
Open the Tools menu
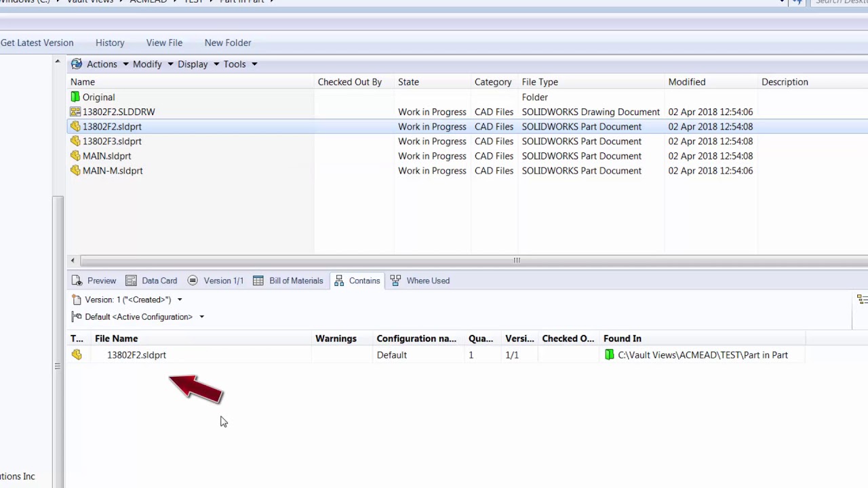240,64
